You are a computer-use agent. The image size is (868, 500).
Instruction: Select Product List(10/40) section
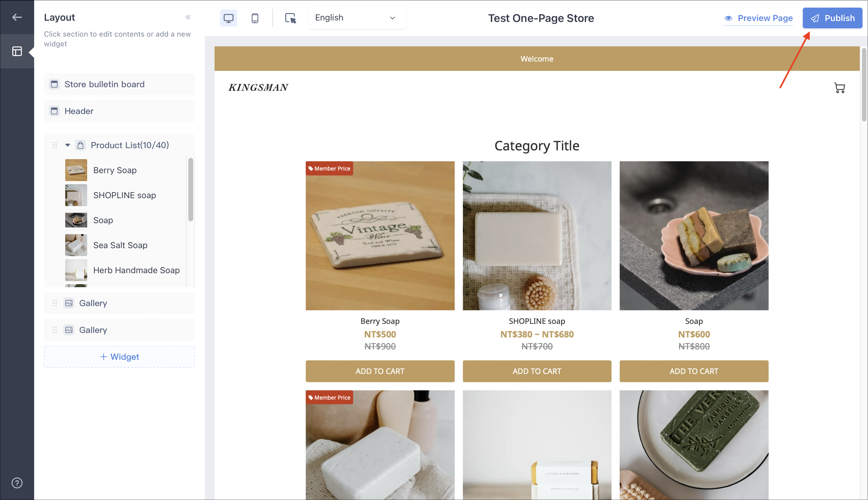pyautogui.click(x=119, y=145)
